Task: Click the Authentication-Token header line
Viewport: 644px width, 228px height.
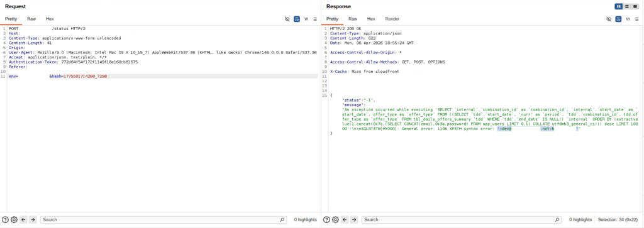Action: 73,62
